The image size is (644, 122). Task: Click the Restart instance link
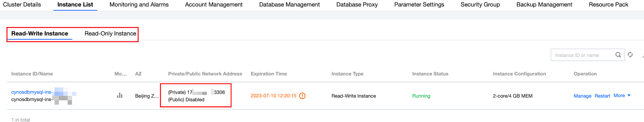(x=602, y=96)
